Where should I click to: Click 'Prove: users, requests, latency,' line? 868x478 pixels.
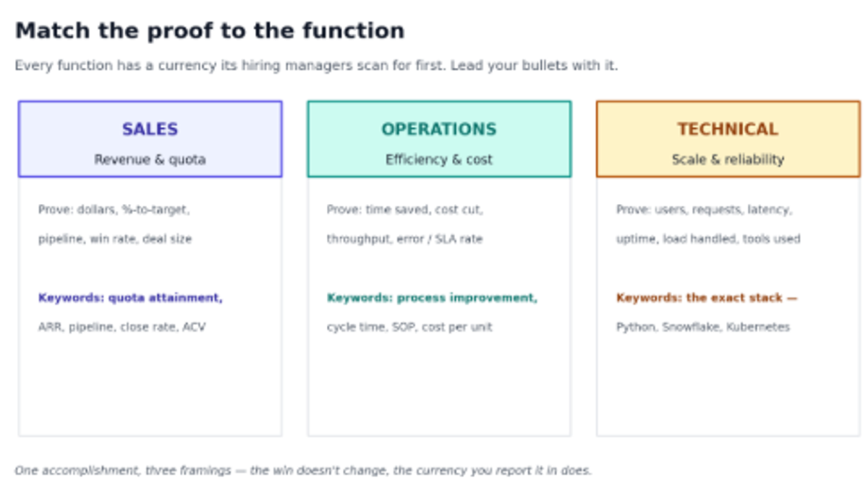(704, 210)
